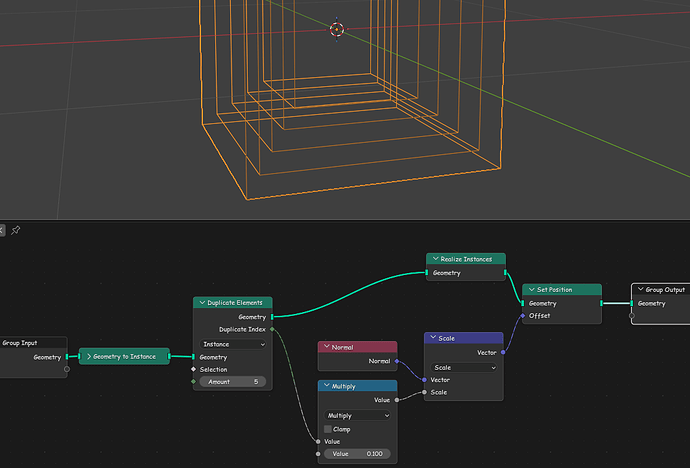Click the Selection input socket
Screen dimensions: 690x468
[193, 369]
